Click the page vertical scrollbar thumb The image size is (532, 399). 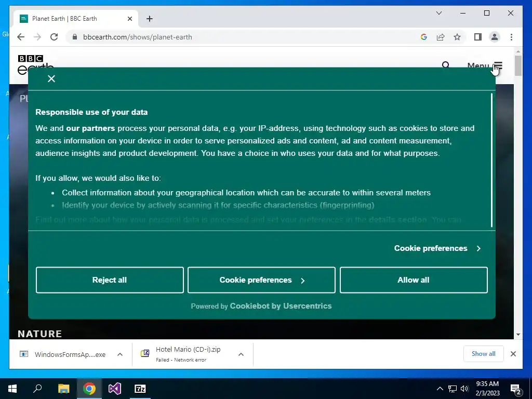click(x=518, y=65)
